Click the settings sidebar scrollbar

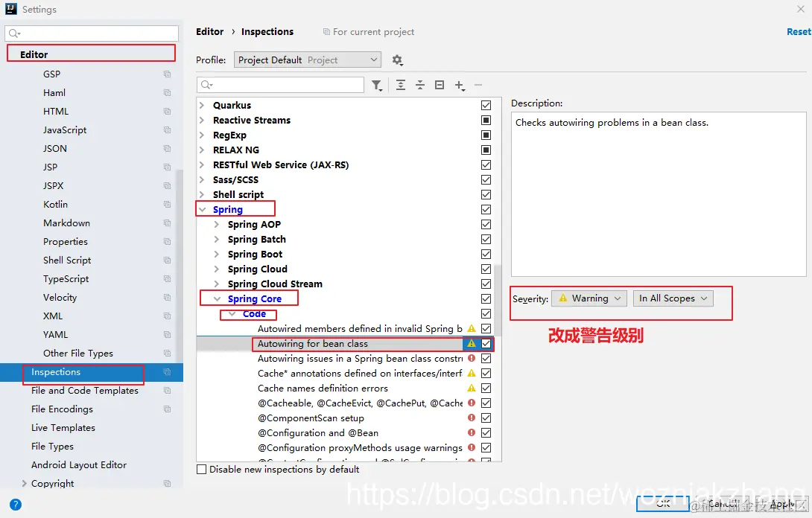tap(180, 266)
